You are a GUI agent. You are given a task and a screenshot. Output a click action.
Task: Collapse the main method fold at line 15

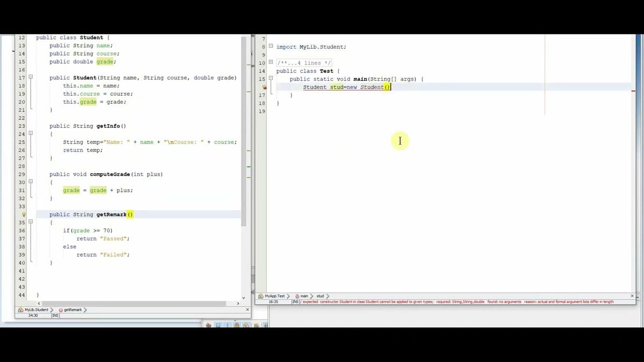pyautogui.click(x=271, y=79)
